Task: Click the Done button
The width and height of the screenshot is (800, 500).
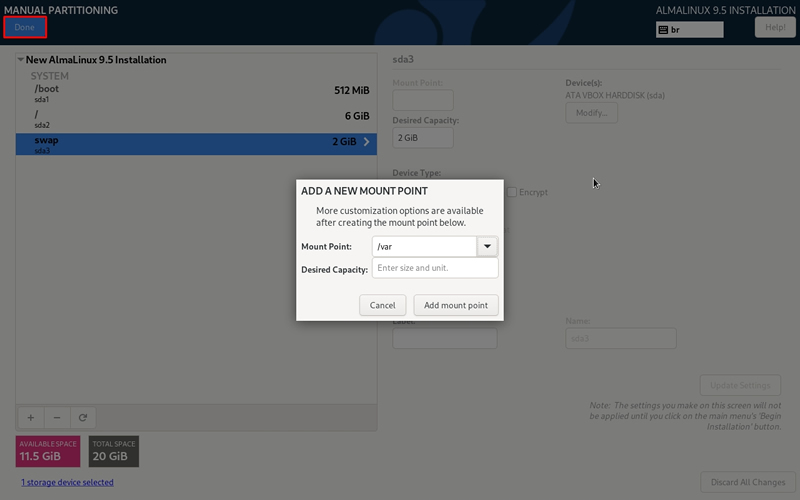Action: [x=25, y=27]
